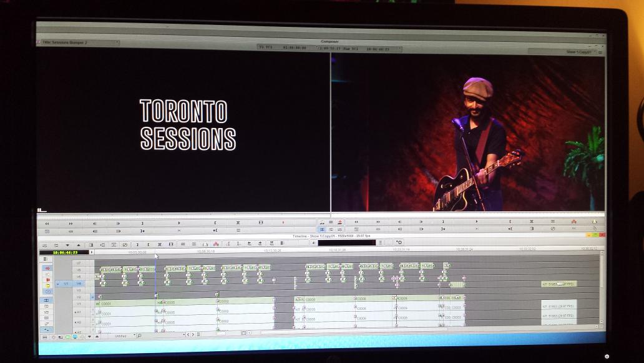Go to OUT point in record monitor

tap(443, 229)
